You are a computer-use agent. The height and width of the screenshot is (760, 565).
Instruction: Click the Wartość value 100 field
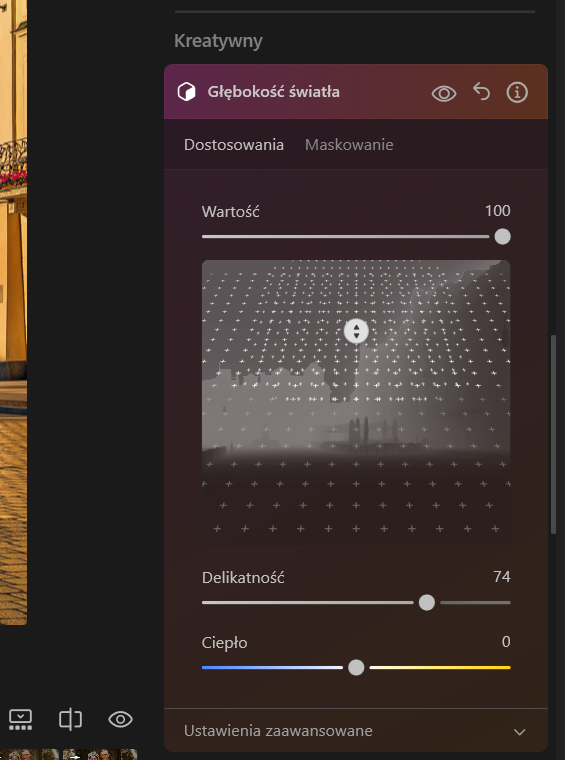click(x=498, y=210)
